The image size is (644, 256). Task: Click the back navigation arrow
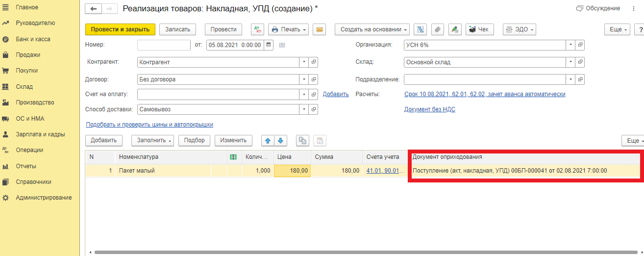[x=94, y=9]
